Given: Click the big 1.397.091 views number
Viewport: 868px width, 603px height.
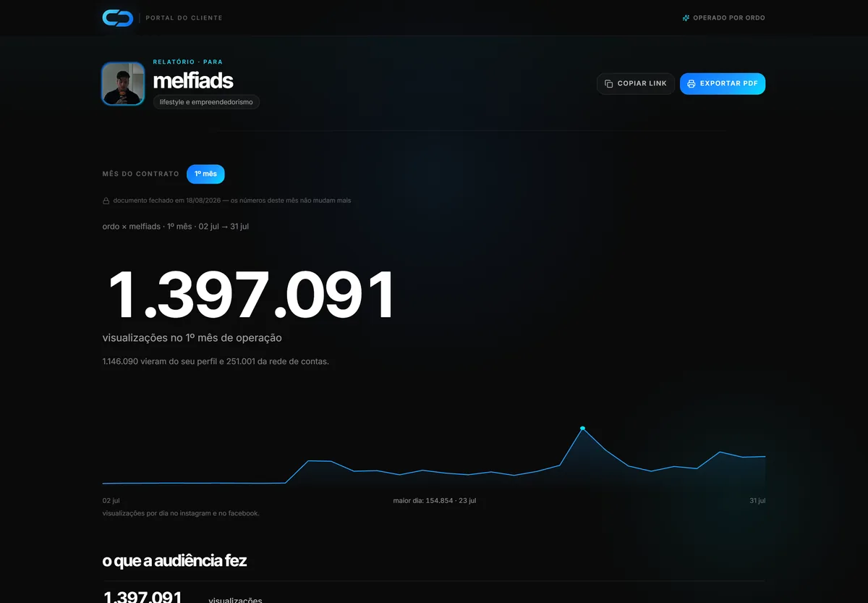Looking at the screenshot, I should (250, 295).
